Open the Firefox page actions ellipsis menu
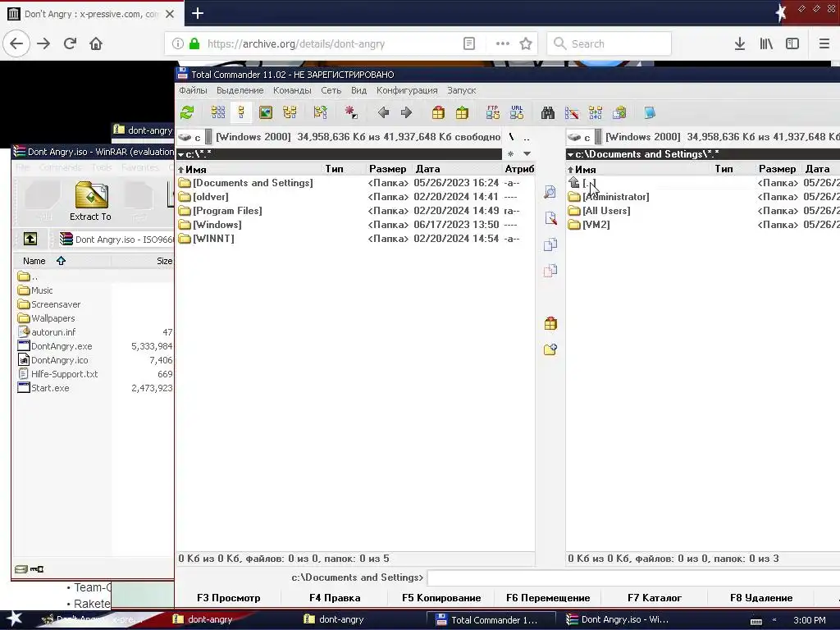Screen dimensions: 840x630 coord(503,44)
